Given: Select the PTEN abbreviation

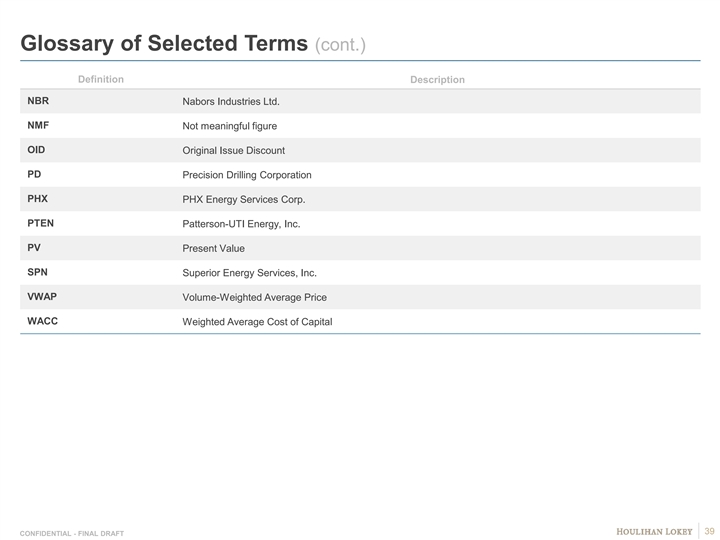Looking at the screenshot, I should pyautogui.click(x=43, y=223).
